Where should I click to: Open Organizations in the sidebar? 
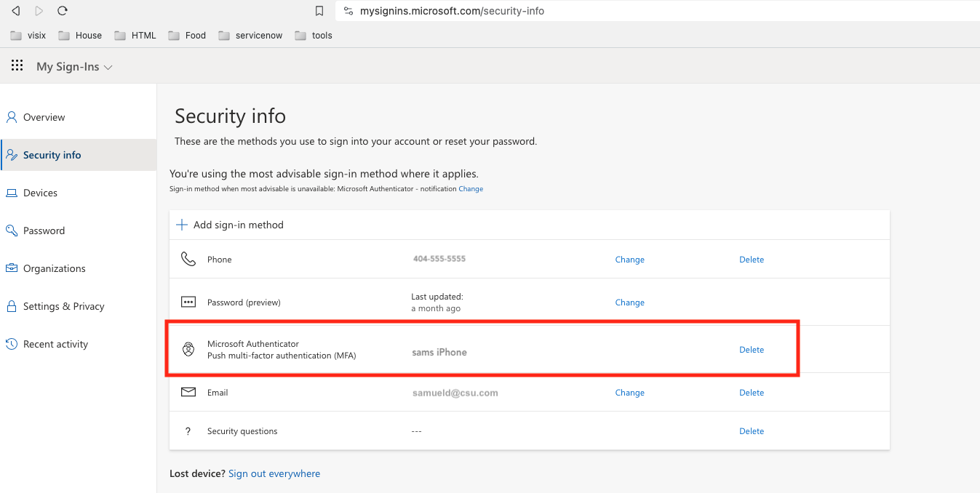tap(78, 268)
